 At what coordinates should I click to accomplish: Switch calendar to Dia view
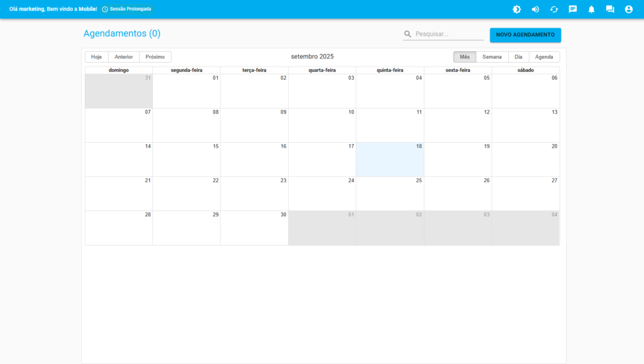point(518,57)
